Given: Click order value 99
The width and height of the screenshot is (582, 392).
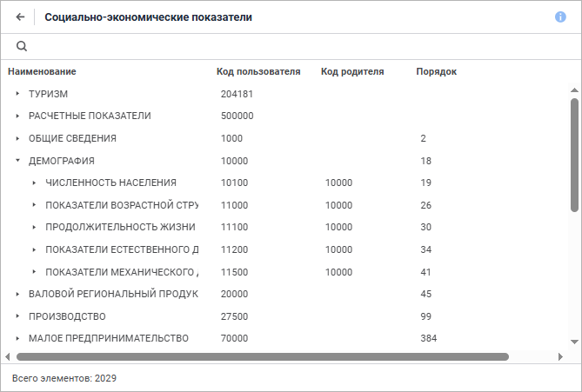Looking at the screenshot, I should 425,316.
